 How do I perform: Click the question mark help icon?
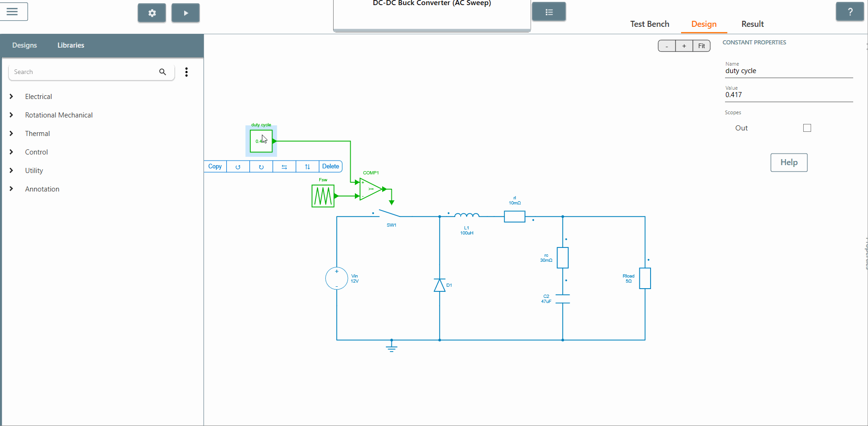(x=849, y=12)
